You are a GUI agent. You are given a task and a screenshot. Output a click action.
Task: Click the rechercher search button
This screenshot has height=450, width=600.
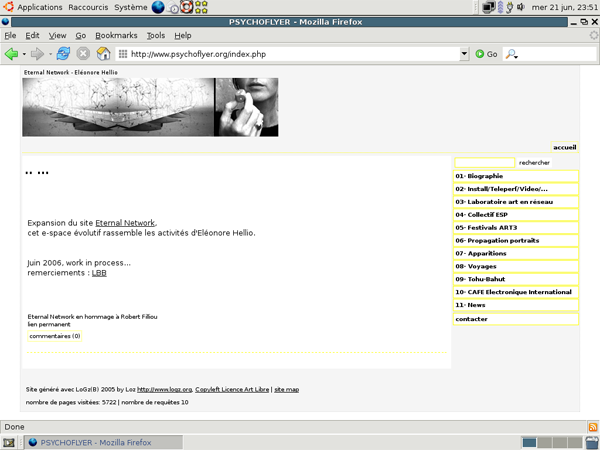[534, 162]
